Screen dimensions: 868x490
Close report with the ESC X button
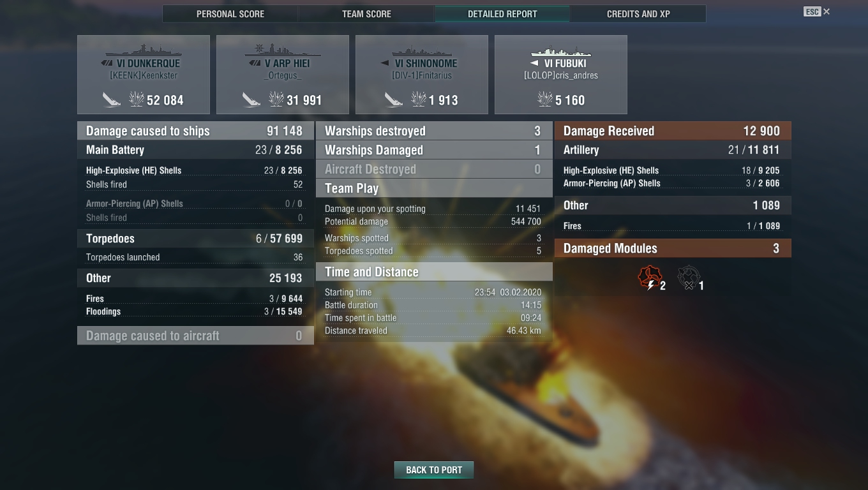pyautogui.click(x=817, y=11)
